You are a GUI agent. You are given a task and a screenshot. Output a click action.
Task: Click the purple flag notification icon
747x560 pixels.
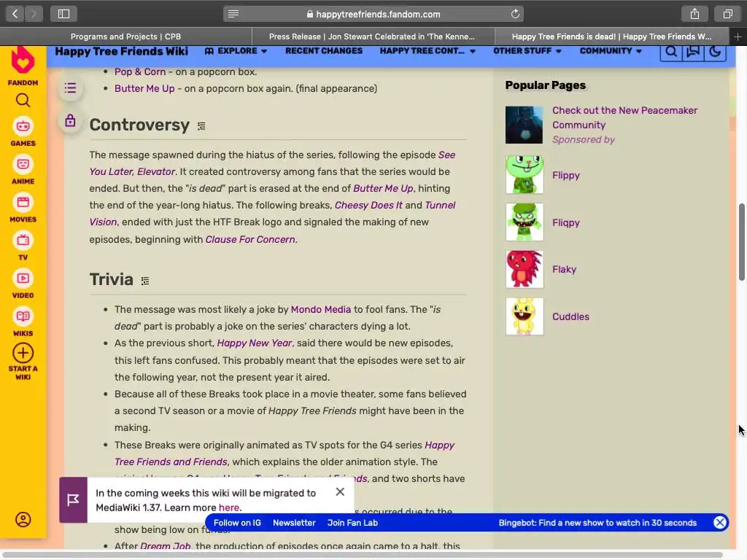pyautogui.click(x=73, y=500)
